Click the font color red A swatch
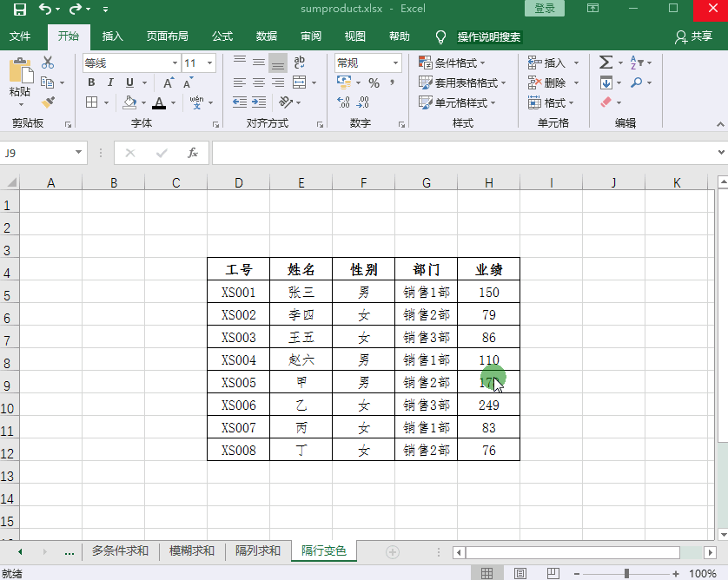This screenshot has height=580, width=728. pos(159,102)
